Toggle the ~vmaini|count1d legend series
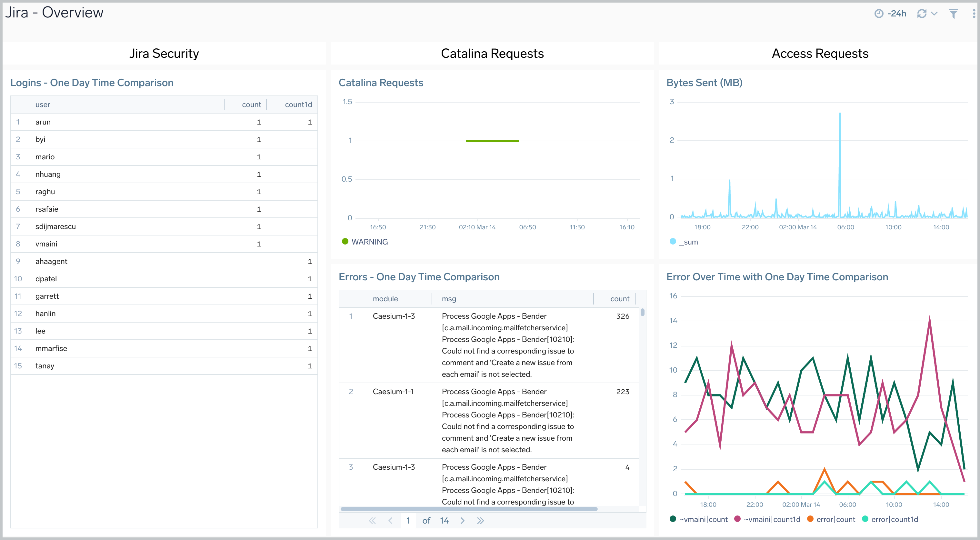The width and height of the screenshot is (980, 540). [x=767, y=519]
